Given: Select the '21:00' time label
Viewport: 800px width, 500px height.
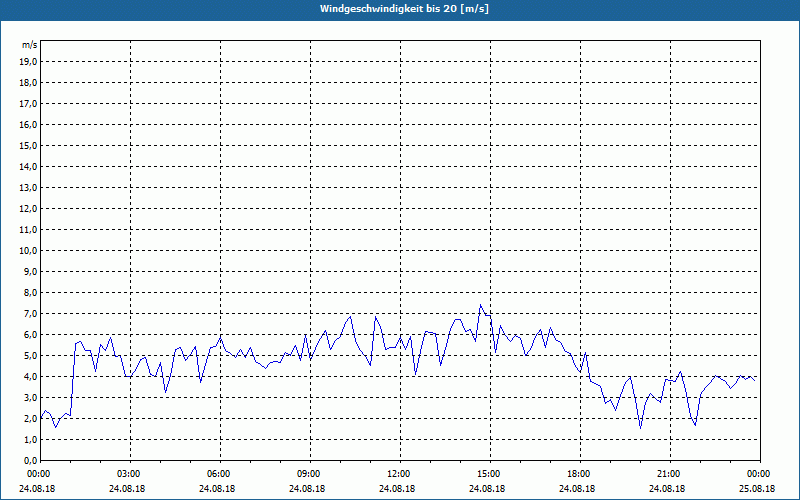Looking at the screenshot, I should click(670, 474).
